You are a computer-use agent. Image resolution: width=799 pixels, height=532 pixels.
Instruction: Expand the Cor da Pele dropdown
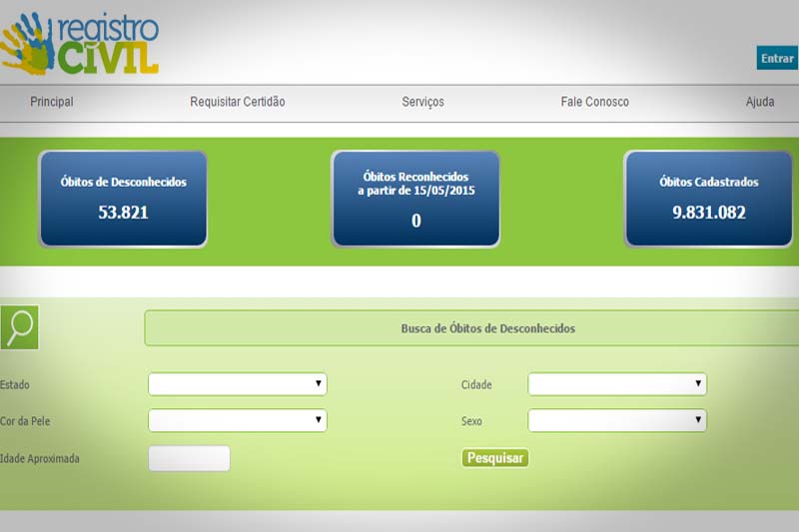[x=238, y=420]
